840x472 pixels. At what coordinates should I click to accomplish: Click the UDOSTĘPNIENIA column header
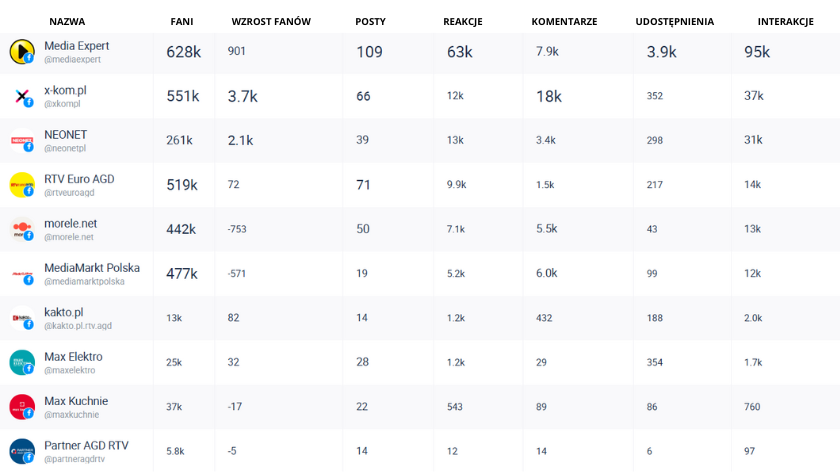[674, 21]
